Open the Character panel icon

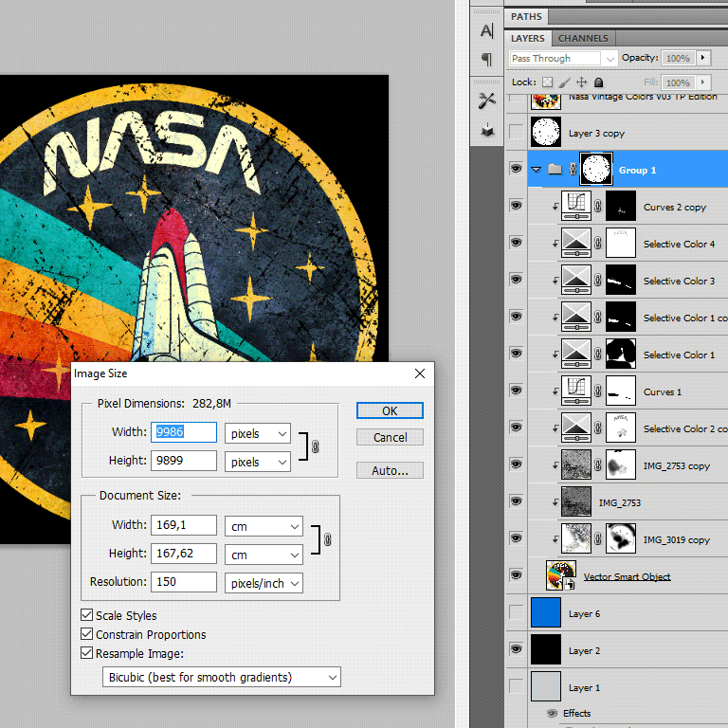pos(486,31)
